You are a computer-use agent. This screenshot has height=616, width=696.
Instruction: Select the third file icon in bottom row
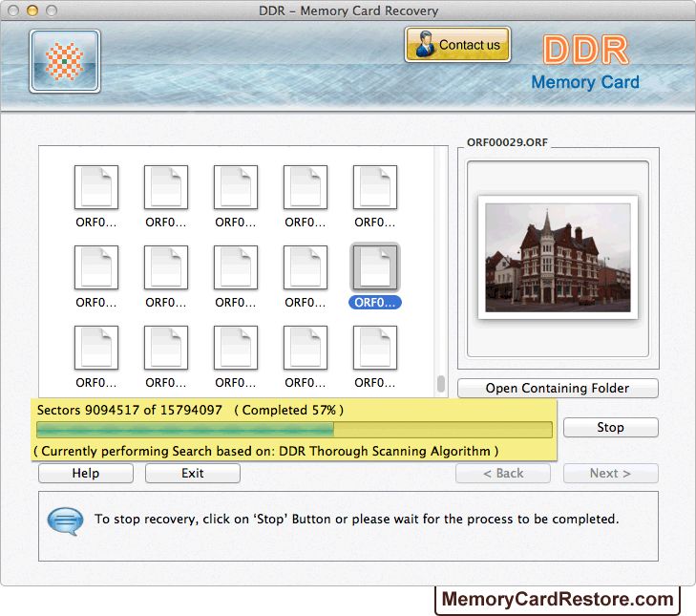click(x=236, y=348)
